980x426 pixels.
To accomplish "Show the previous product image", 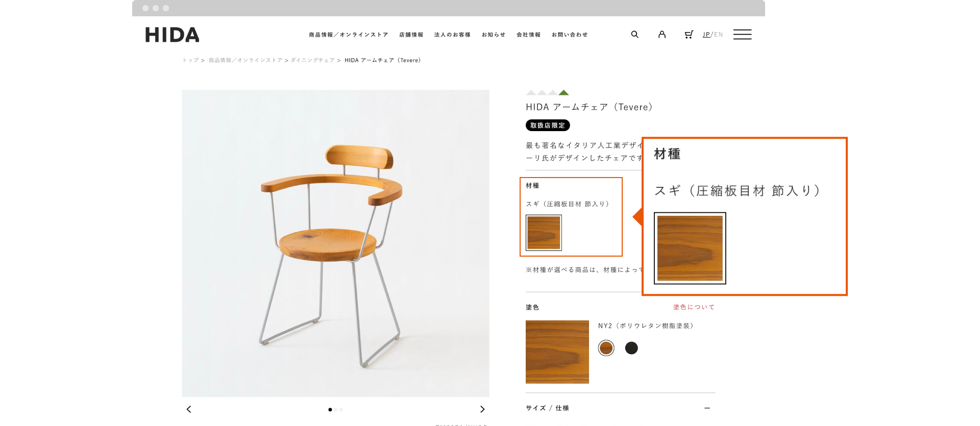I will tap(189, 409).
